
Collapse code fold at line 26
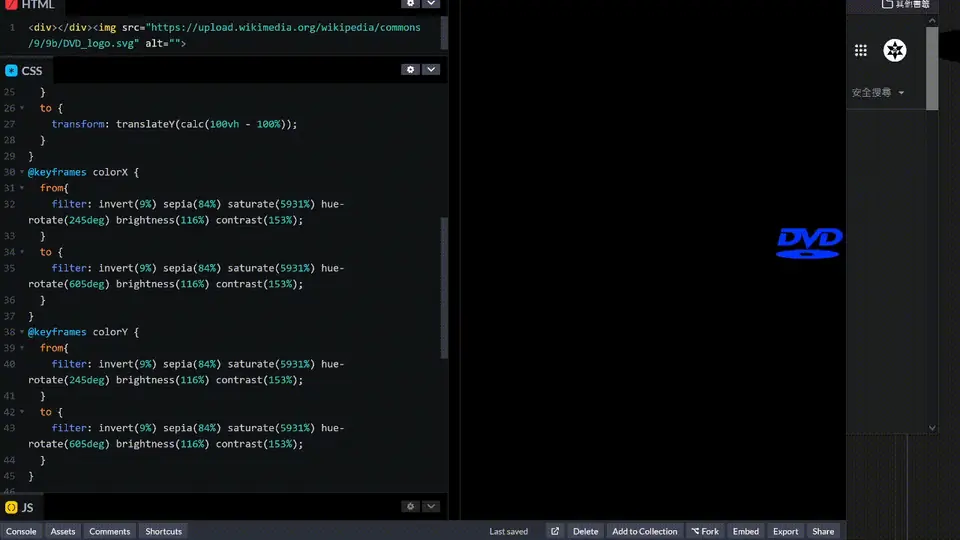point(22,108)
